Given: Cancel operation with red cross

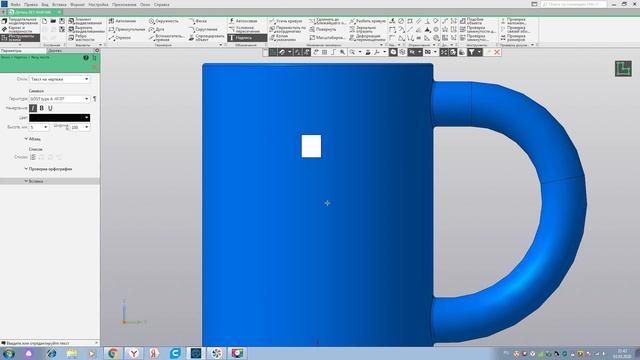Looking at the screenshot, I should click(x=497, y=52).
